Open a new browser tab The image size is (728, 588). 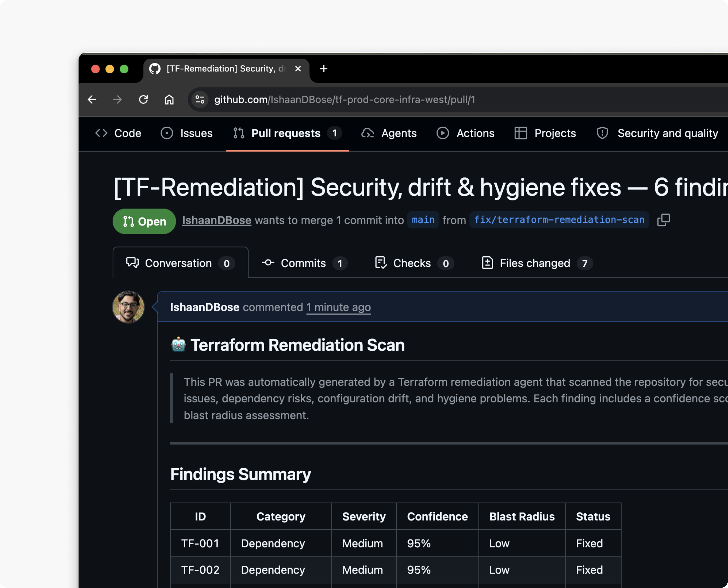[323, 69]
